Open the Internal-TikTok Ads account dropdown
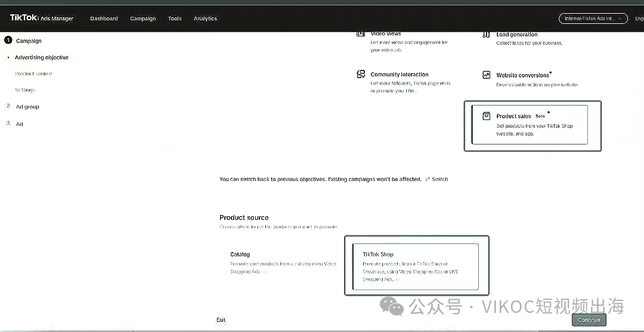 point(593,19)
